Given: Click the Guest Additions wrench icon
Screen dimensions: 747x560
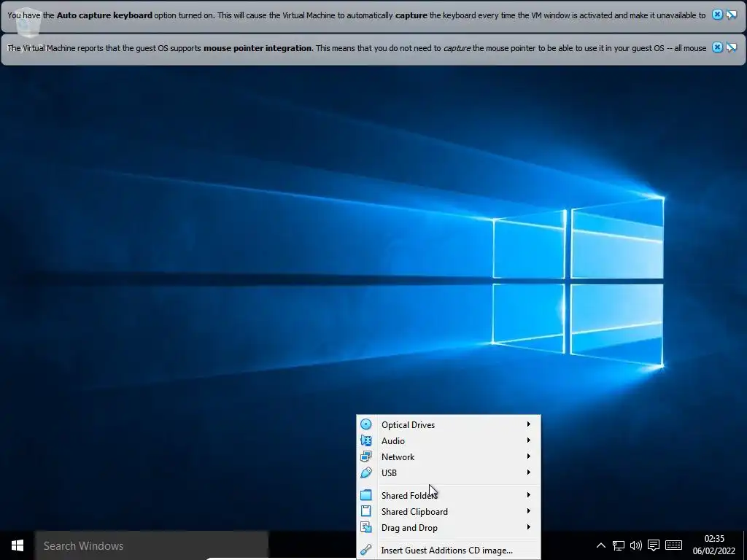Looking at the screenshot, I should pyautogui.click(x=366, y=550).
